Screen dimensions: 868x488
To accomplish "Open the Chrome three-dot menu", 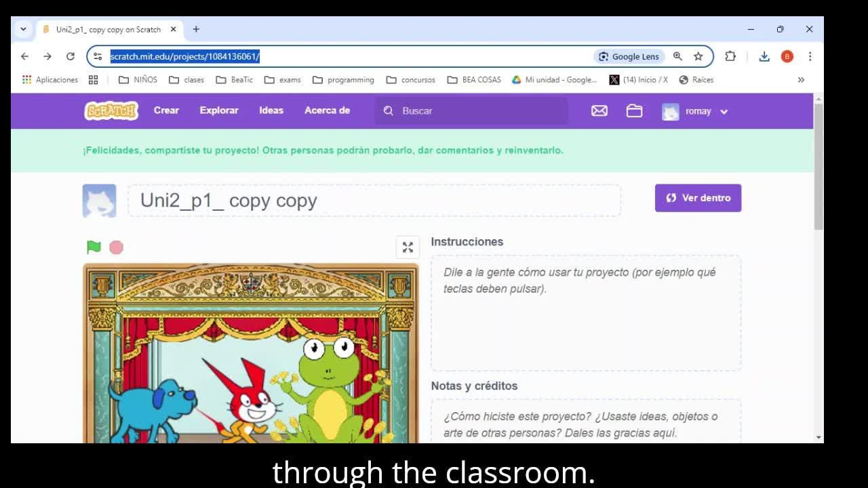I will [x=810, y=56].
